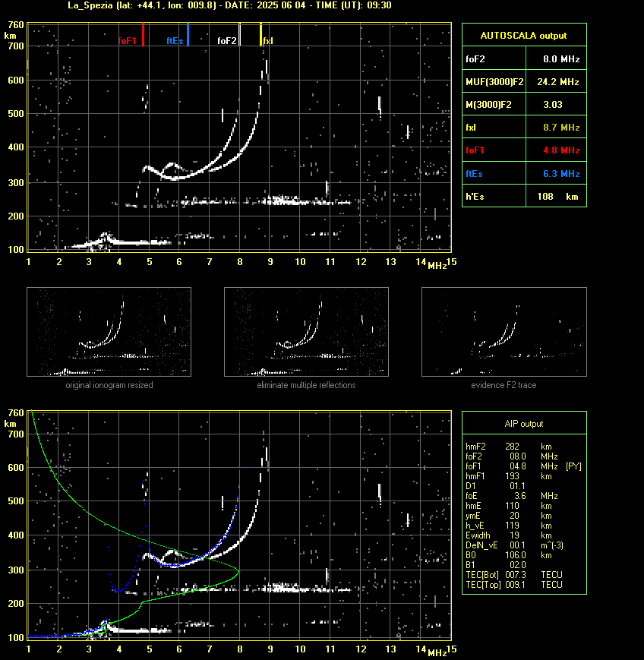
Task: Select the h_vE '119' value
Action: click(513, 526)
